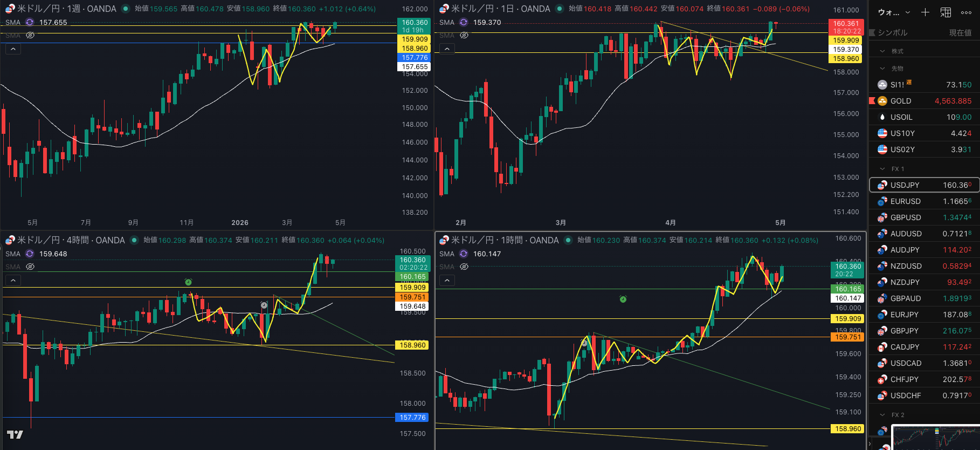Collapse the FX 1 watchlist section

click(882, 169)
